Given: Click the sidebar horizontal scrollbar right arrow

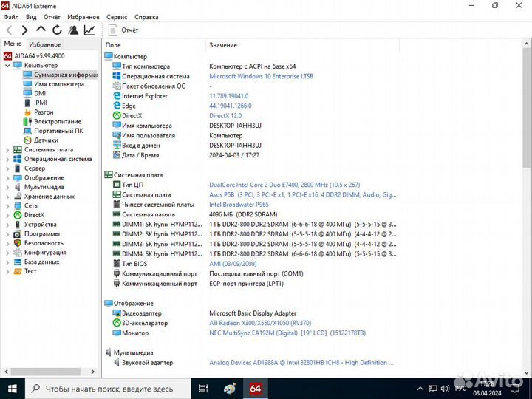Looking at the screenshot, I should 93,372.
